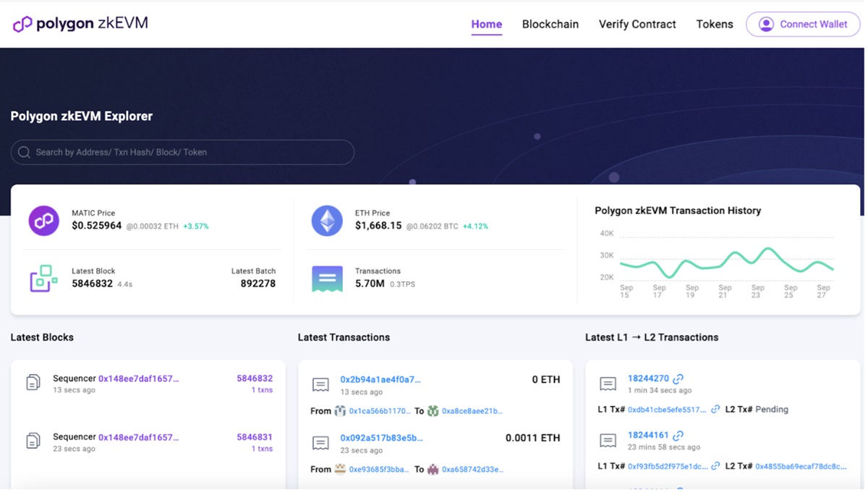The image size is (868, 495).
Task: Click the message icon beside 18244161
Action: tap(608, 440)
